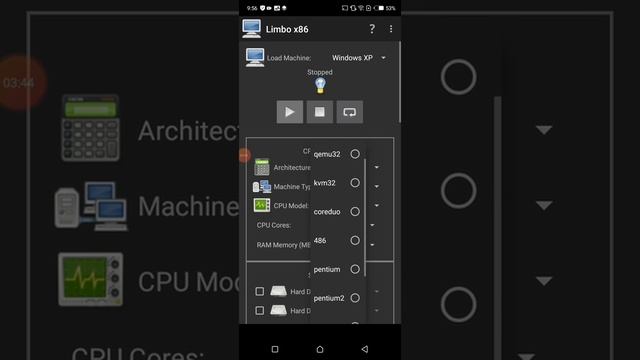
Task: Select the kvm32 CPU model
Action: (338, 183)
